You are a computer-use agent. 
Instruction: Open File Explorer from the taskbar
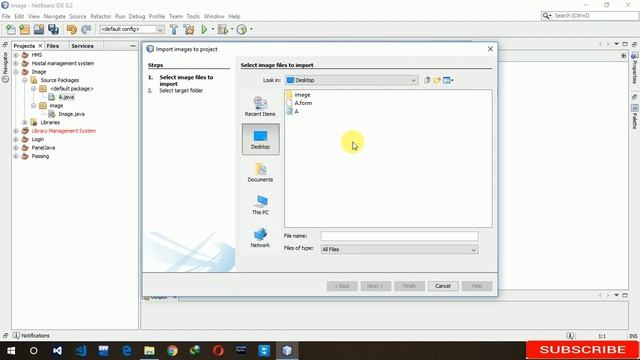point(149,351)
